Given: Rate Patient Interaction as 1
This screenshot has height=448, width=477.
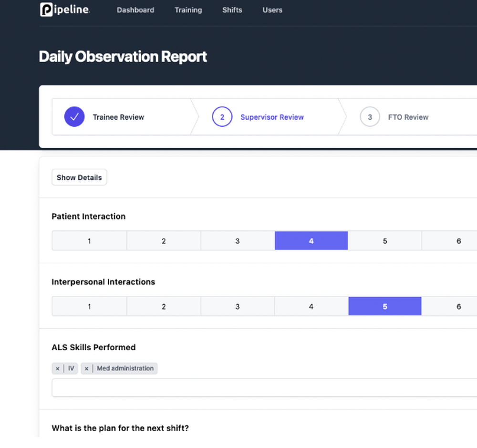Looking at the screenshot, I should click(89, 241).
